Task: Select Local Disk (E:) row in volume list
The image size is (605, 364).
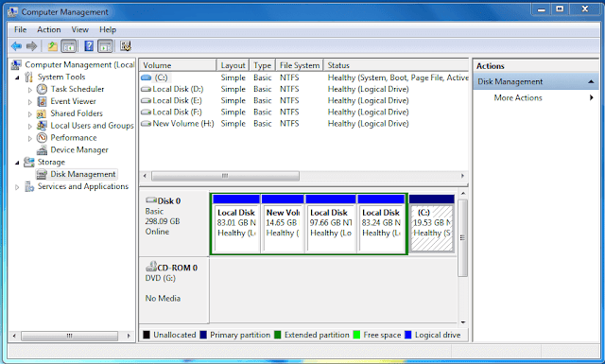Action: coord(304,101)
